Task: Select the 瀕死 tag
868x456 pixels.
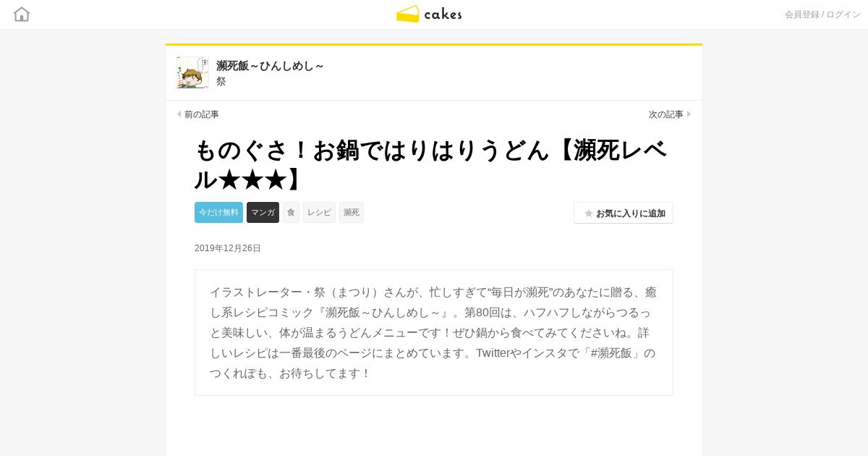Action: [x=352, y=212]
